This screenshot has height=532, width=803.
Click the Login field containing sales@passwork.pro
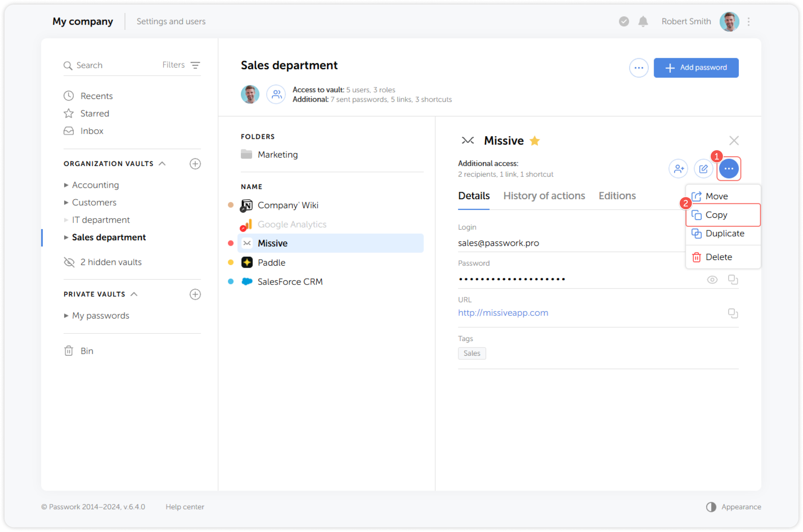click(x=499, y=243)
